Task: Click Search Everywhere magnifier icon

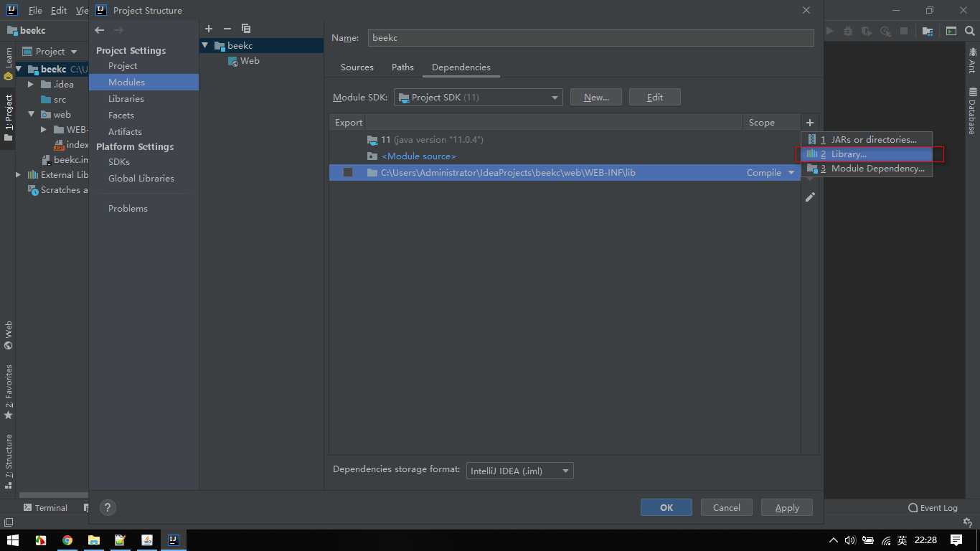Action: 970,31
